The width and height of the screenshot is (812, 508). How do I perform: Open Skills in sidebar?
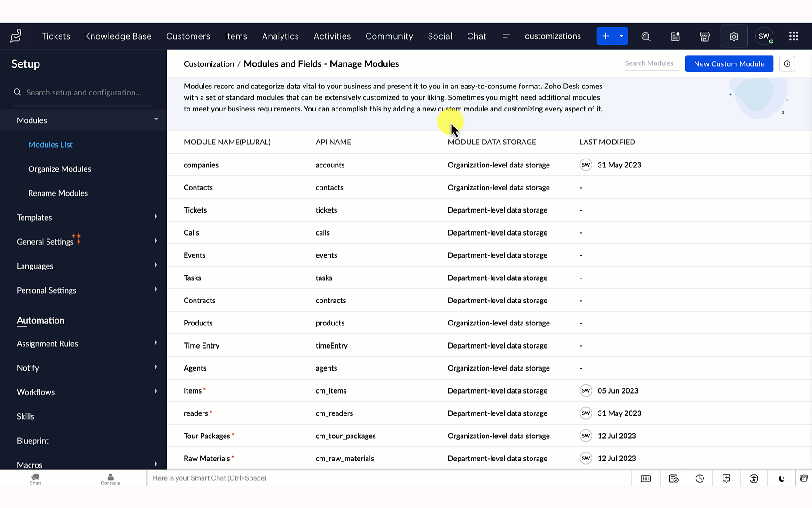pos(25,416)
